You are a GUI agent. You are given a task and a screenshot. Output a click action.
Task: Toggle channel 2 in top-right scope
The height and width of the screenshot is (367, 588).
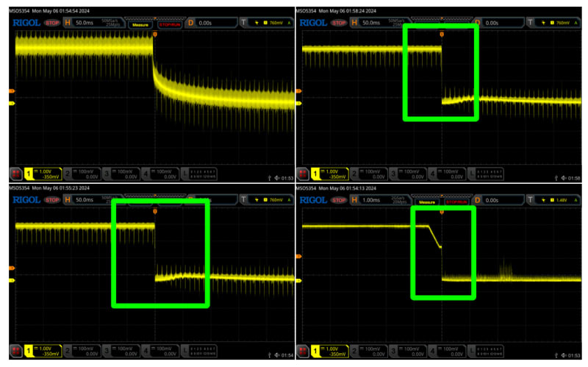click(367, 174)
